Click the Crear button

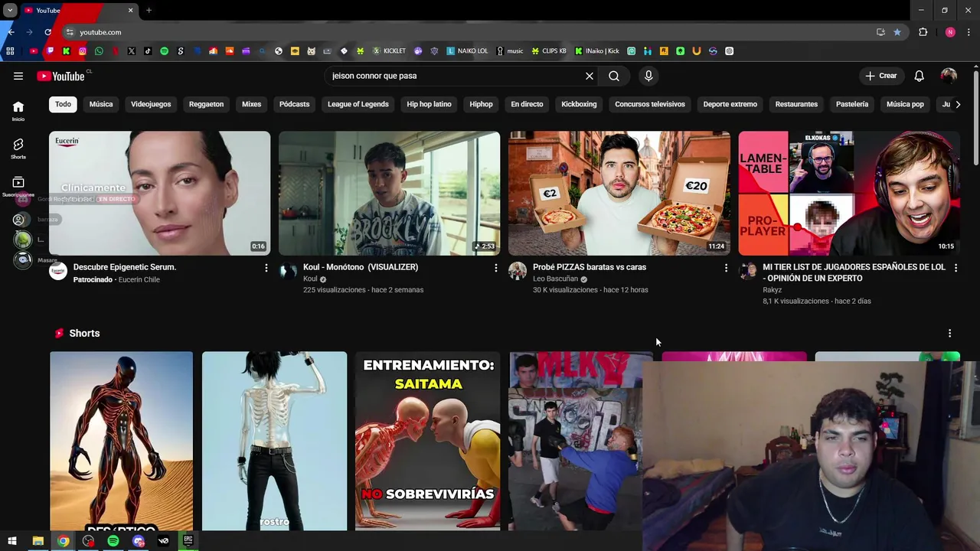pos(881,76)
